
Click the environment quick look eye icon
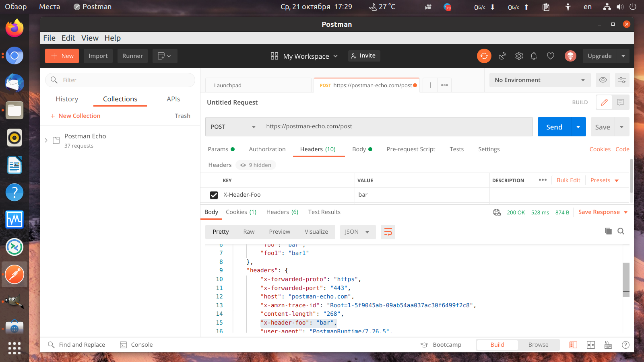(x=603, y=80)
